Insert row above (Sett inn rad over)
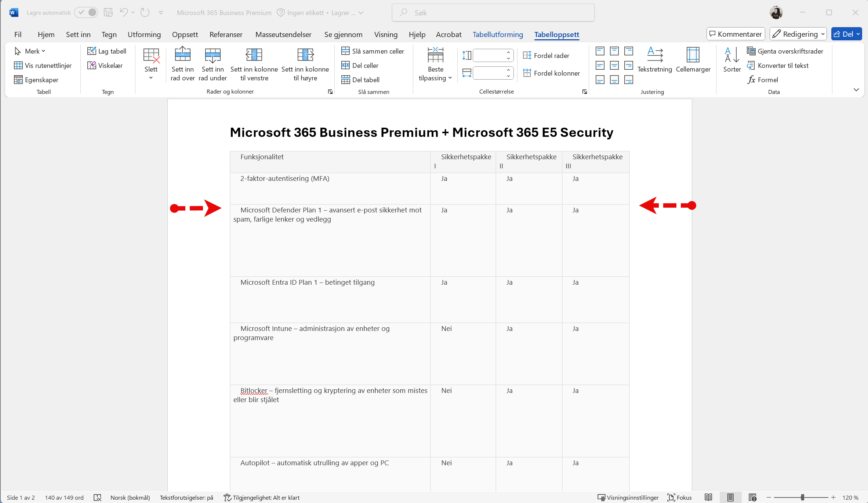The height and width of the screenshot is (503, 868). [182, 63]
